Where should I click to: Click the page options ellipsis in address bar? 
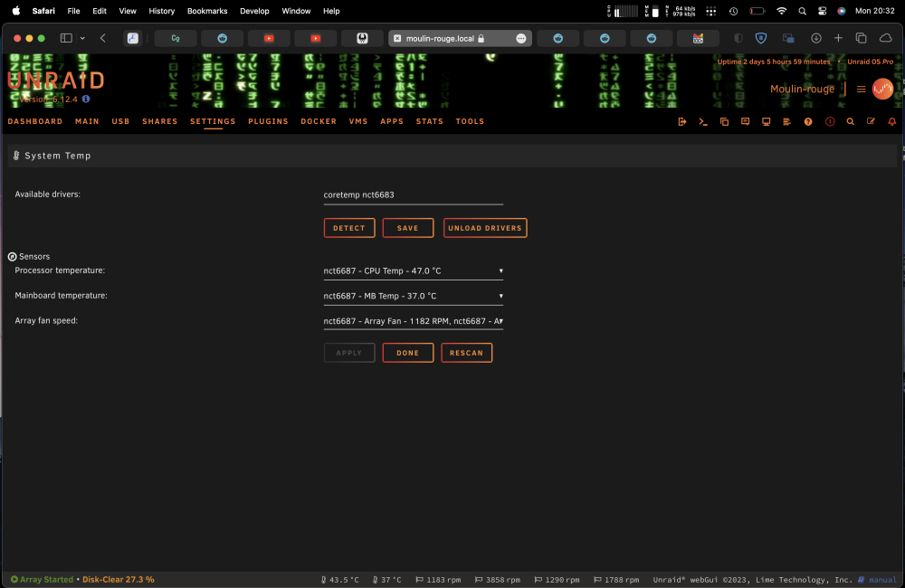[x=521, y=38]
